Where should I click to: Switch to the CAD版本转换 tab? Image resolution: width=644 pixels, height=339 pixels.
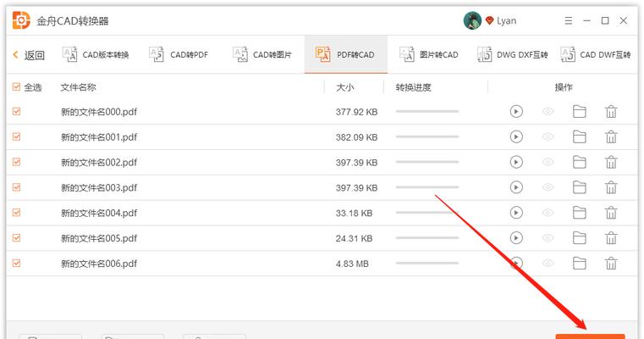pos(96,54)
